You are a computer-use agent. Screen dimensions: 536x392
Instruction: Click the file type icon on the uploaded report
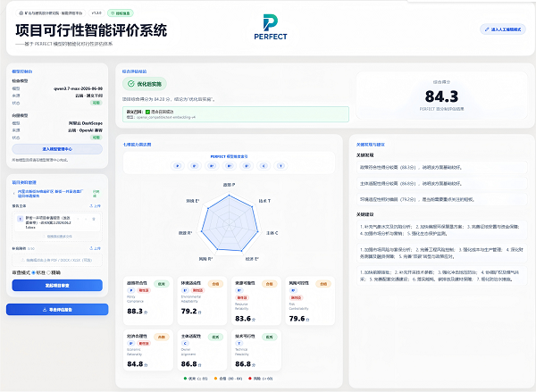[x=21, y=219]
